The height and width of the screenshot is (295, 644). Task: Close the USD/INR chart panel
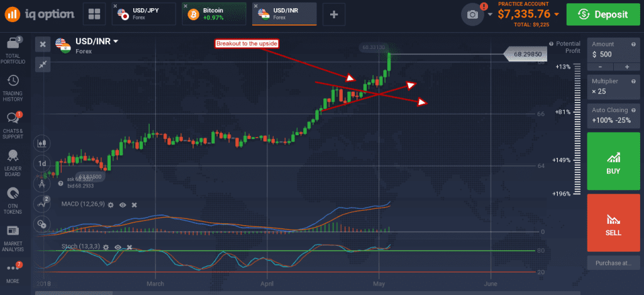tap(43, 45)
